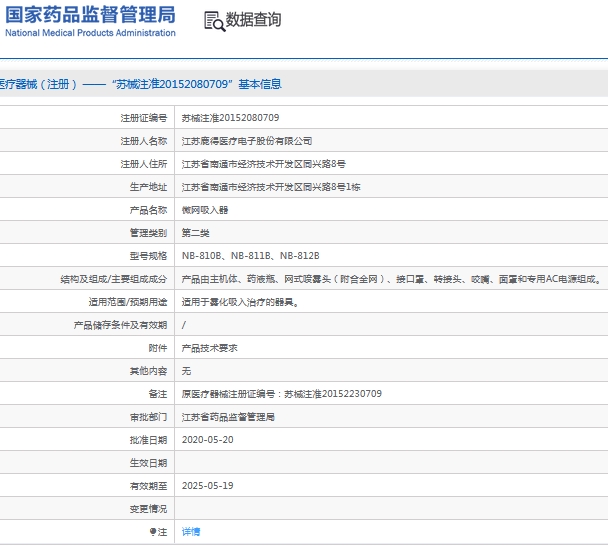Image resolution: width=608 pixels, height=553 pixels.
Task: Select the approval date 2020-05-20
Action: point(207,440)
